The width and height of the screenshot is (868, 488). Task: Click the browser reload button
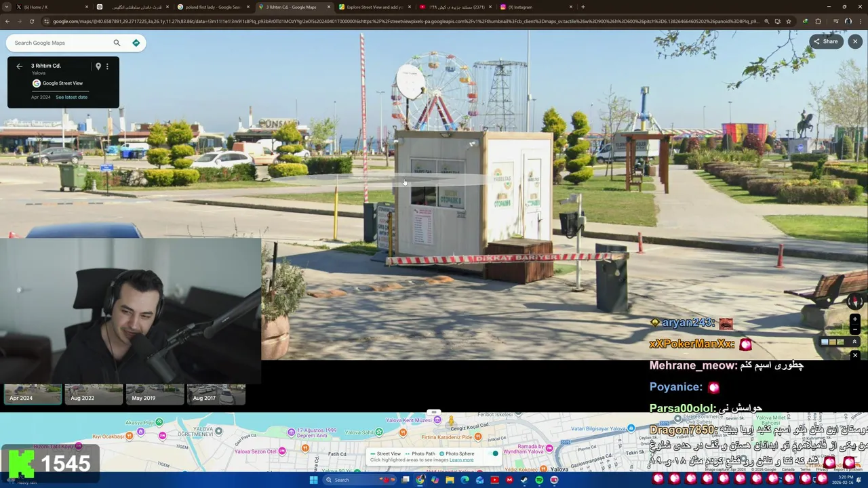(x=32, y=21)
